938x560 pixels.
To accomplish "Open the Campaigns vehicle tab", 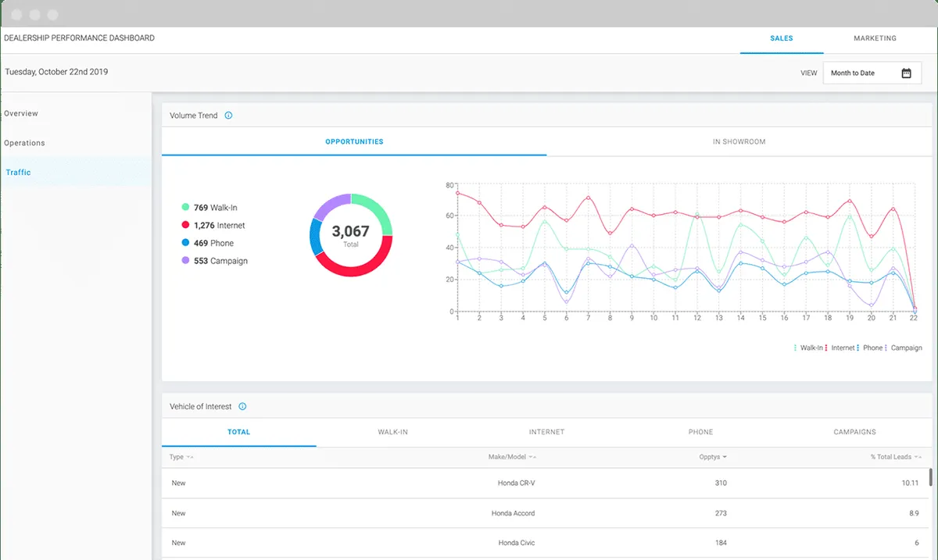I will pos(854,432).
